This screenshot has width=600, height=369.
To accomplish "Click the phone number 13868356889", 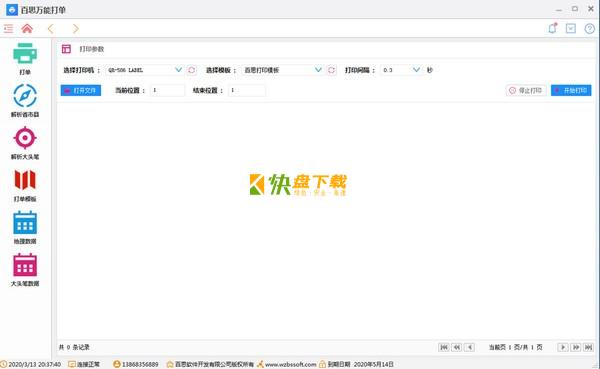I will [x=140, y=364].
